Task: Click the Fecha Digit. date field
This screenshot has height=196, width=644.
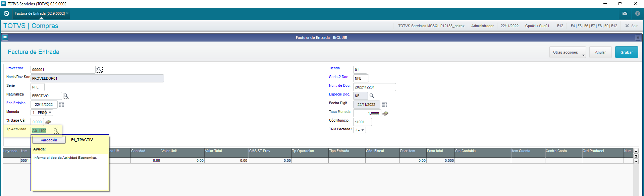Action: coord(367,105)
